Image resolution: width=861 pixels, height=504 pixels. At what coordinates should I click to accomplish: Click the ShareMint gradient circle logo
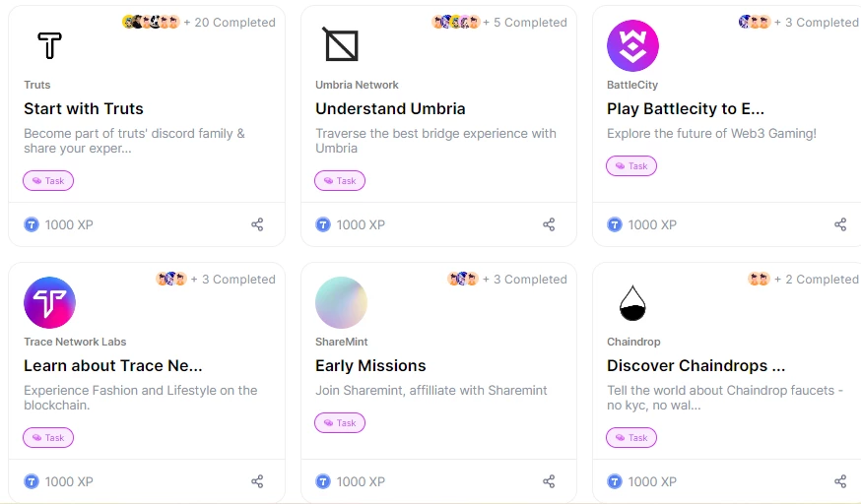point(341,303)
